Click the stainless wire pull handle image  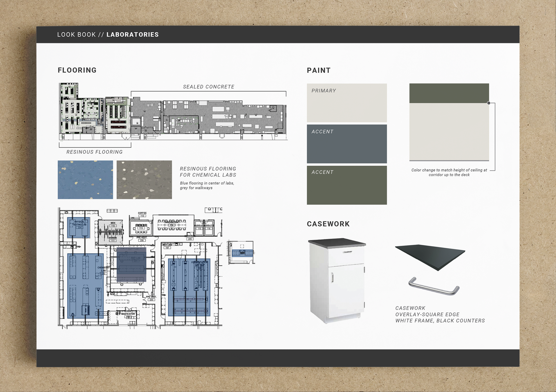[x=434, y=286]
